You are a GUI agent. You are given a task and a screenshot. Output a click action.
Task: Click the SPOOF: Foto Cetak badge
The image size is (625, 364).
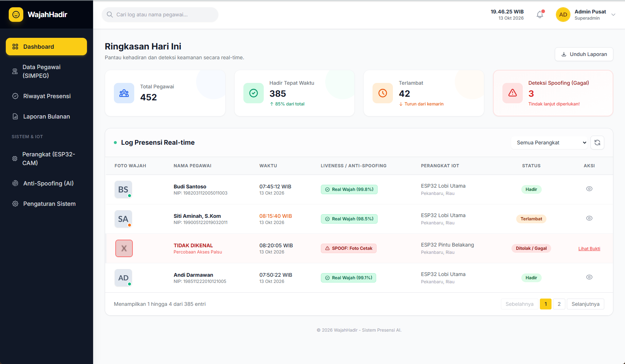click(349, 248)
